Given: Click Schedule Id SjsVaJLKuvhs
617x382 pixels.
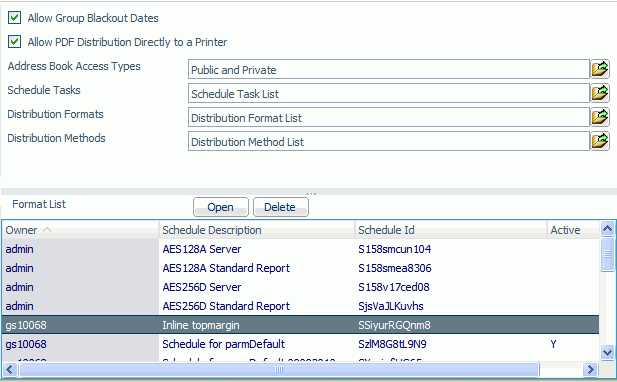Looking at the screenshot, I should click(391, 306).
